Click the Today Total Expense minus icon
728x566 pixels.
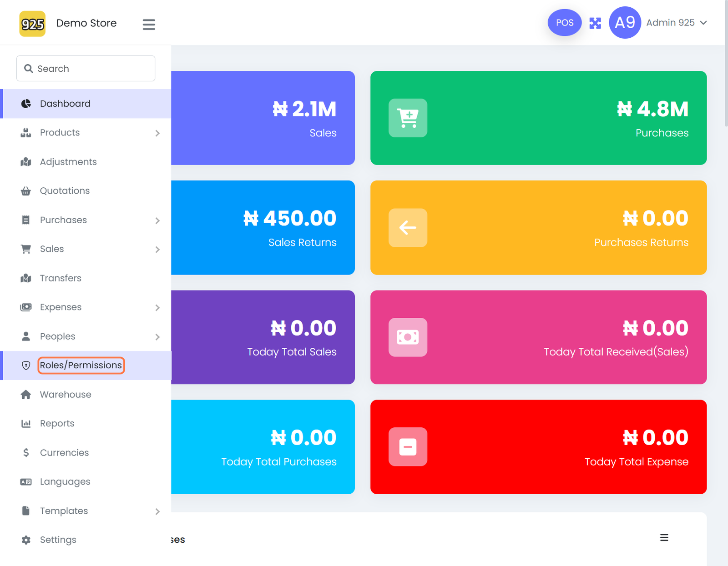[408, 447]
